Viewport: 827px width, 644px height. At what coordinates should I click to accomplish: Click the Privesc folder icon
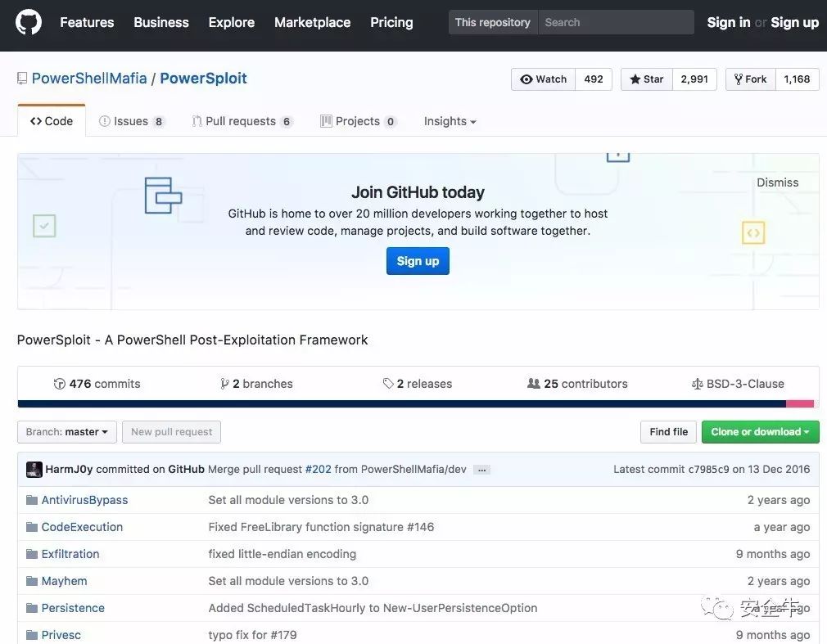(x=32, y=635)
